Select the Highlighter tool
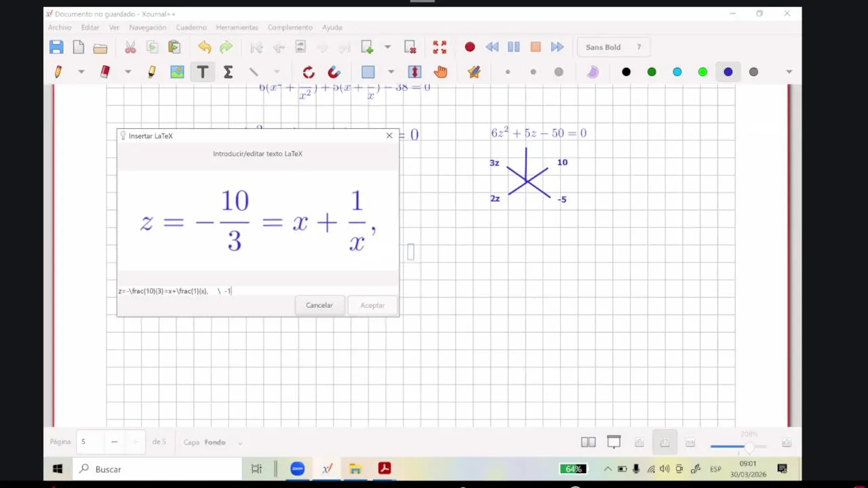Viewport: 868px width, 488px height. [x=151, y=72]
